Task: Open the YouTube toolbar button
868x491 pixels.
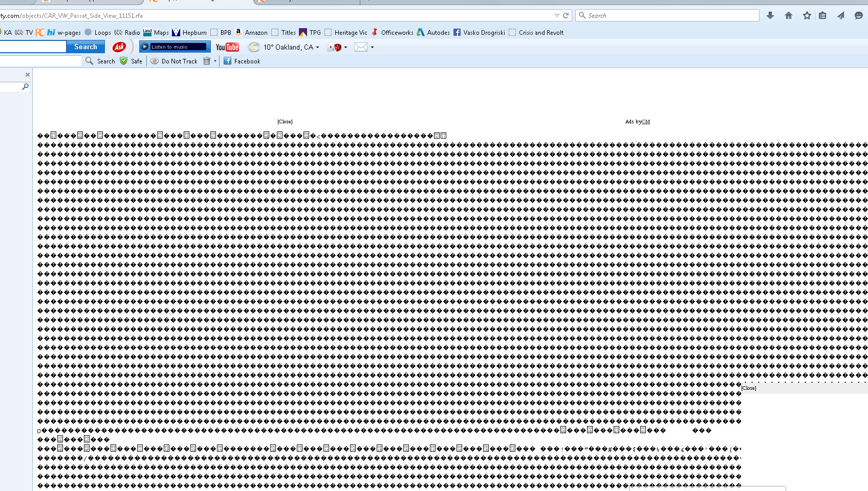Action: (227, 47)
